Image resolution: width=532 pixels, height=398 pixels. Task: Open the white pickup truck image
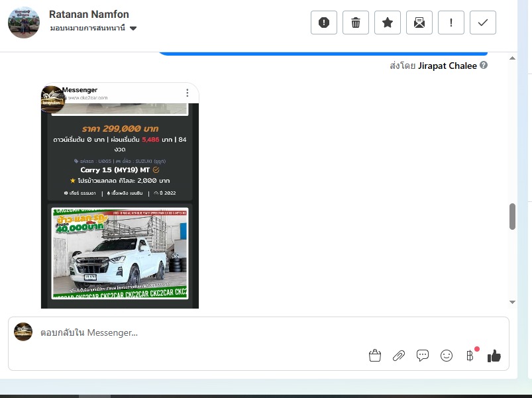[120, 253]
